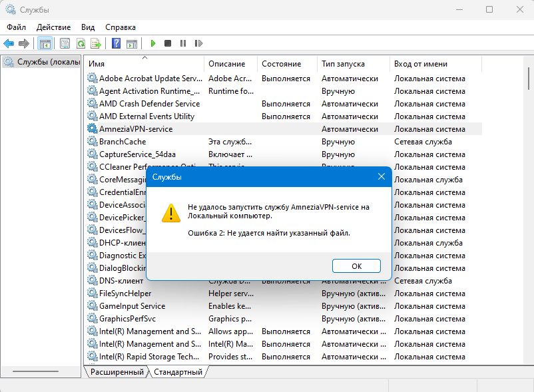Viewport: 534px width, 392px height.
Task: Toggle the console tree show/hide icon
Action: tap(45, 43)
